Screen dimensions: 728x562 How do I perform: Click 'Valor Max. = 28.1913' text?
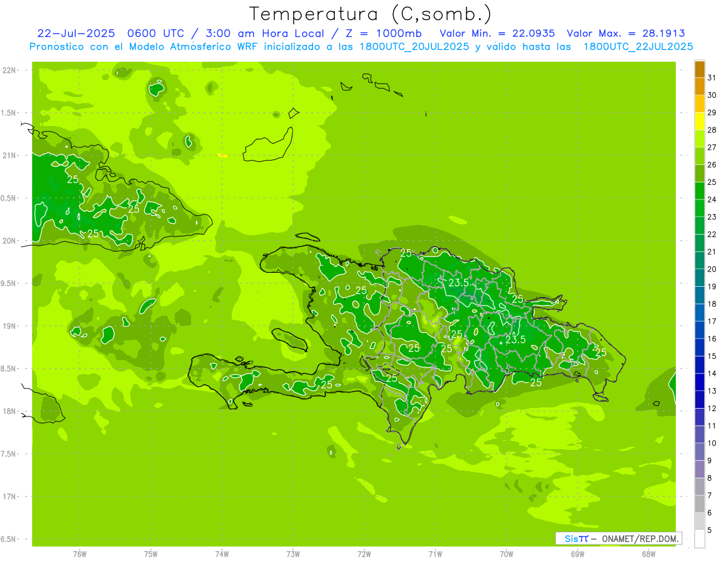point(626,33)
